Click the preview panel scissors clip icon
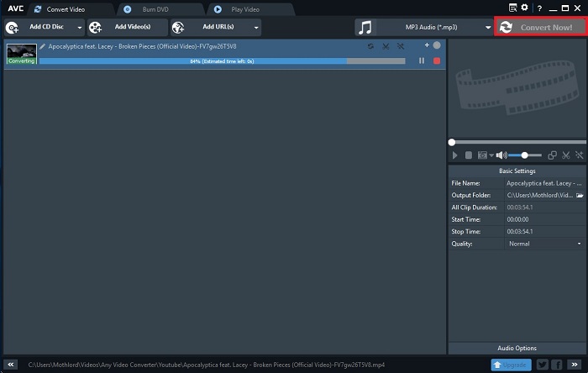588x373 pixels. pos(566,155)
